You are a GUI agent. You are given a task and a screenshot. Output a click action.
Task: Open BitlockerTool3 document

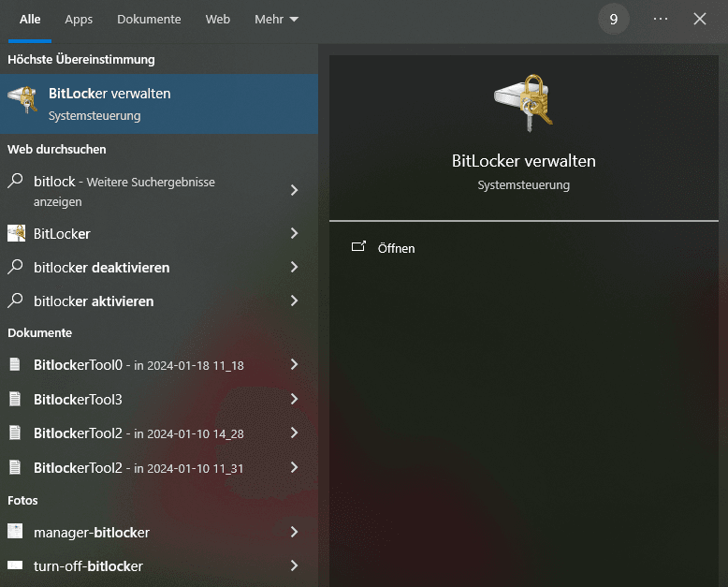click(x=159, y=399)
